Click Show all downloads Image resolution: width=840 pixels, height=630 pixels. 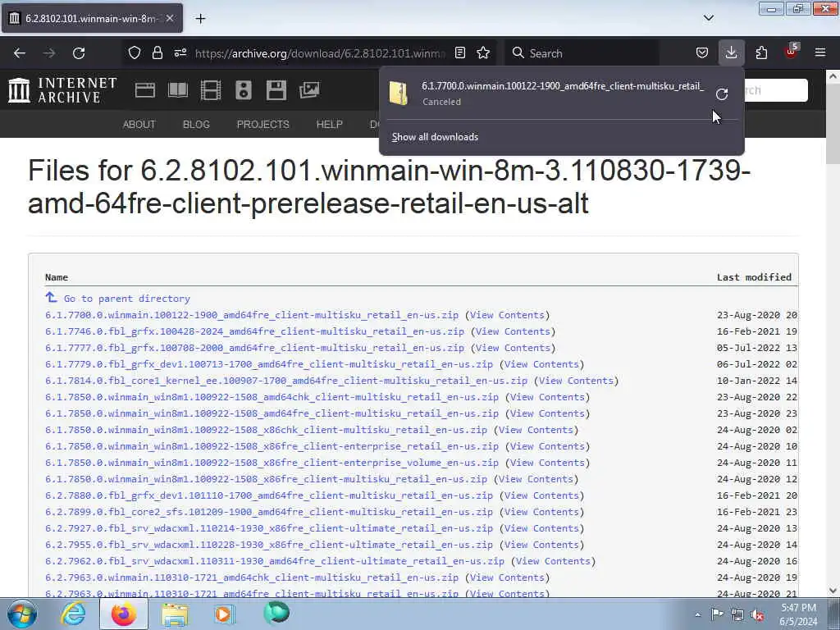tap(435, 137)
